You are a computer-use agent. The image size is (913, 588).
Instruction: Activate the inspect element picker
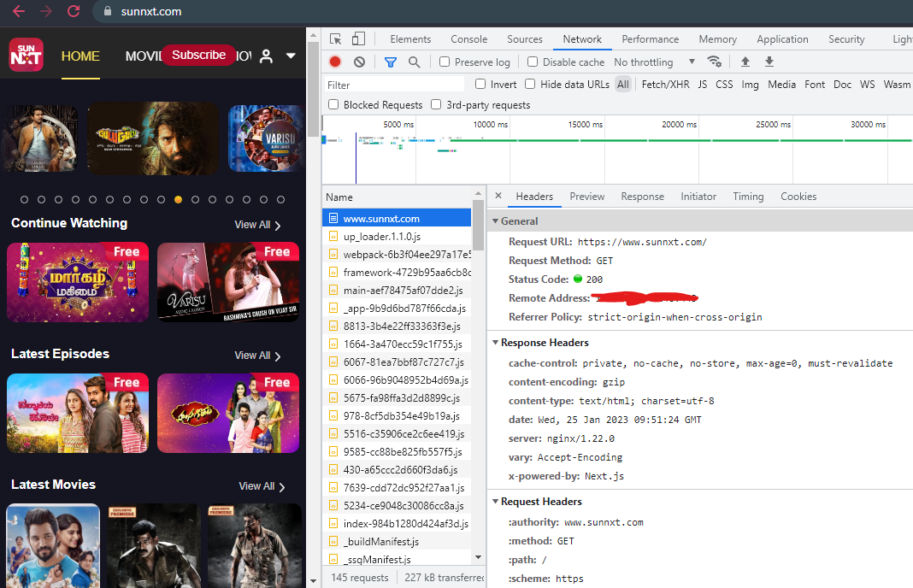(335, 39)
